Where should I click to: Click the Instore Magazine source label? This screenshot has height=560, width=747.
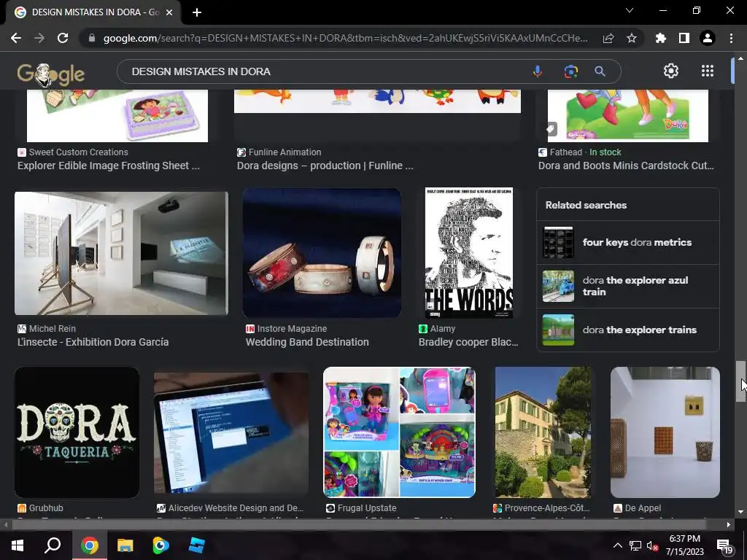pos(292,329)
